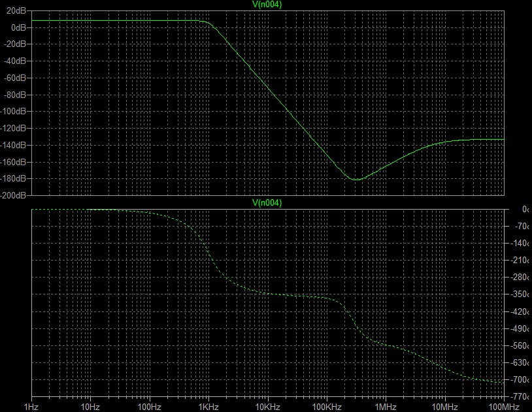
Task: Click the dotted phase trace's plateau near 100KHz
Action: pos(314,296)
